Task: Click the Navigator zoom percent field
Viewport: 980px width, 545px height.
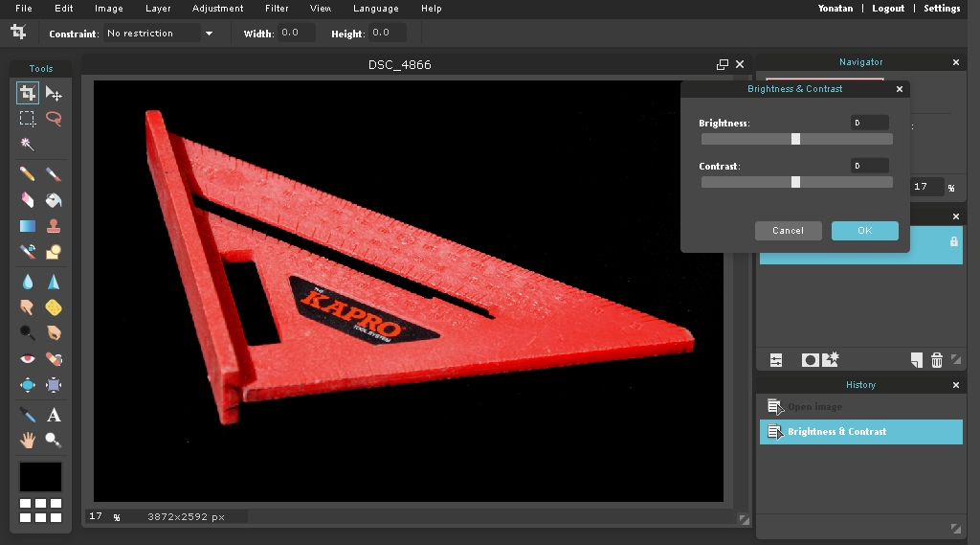Action: point(926,187)
